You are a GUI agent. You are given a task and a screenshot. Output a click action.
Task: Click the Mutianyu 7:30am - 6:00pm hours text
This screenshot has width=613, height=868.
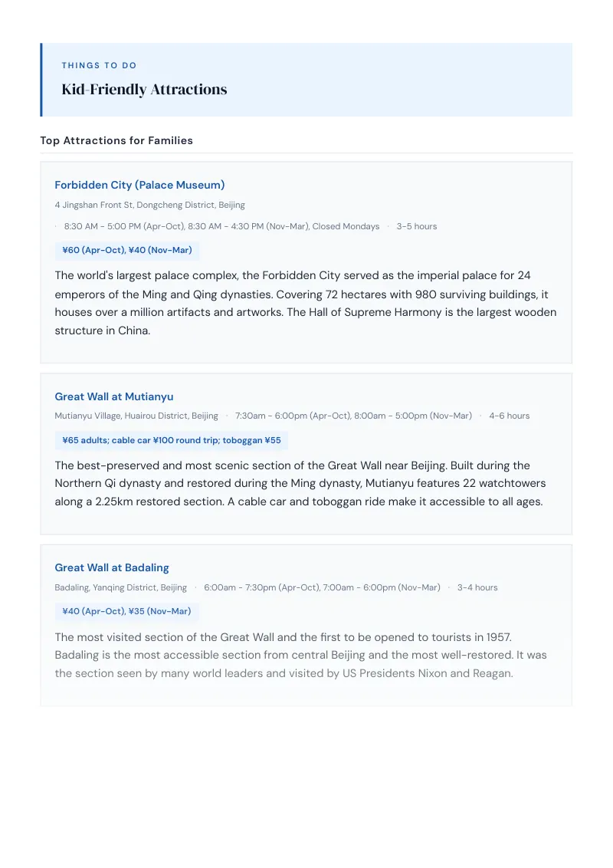coord(353,416)
